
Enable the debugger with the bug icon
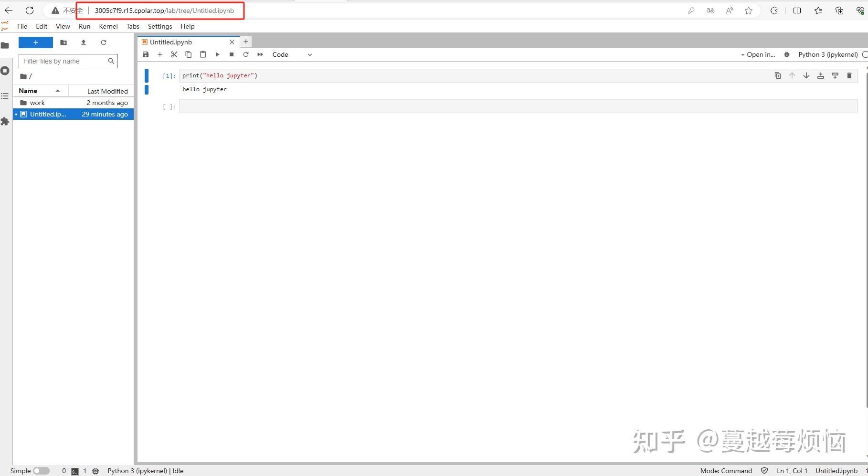(786, 54)
